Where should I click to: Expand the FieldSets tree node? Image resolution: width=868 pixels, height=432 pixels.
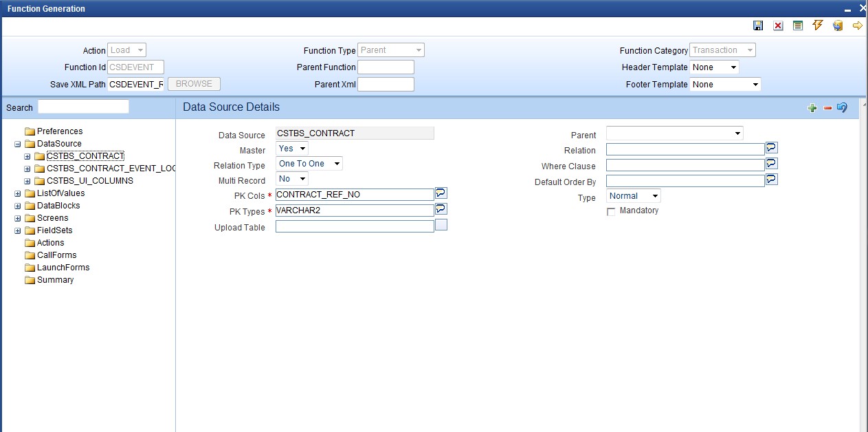point(17,230)
